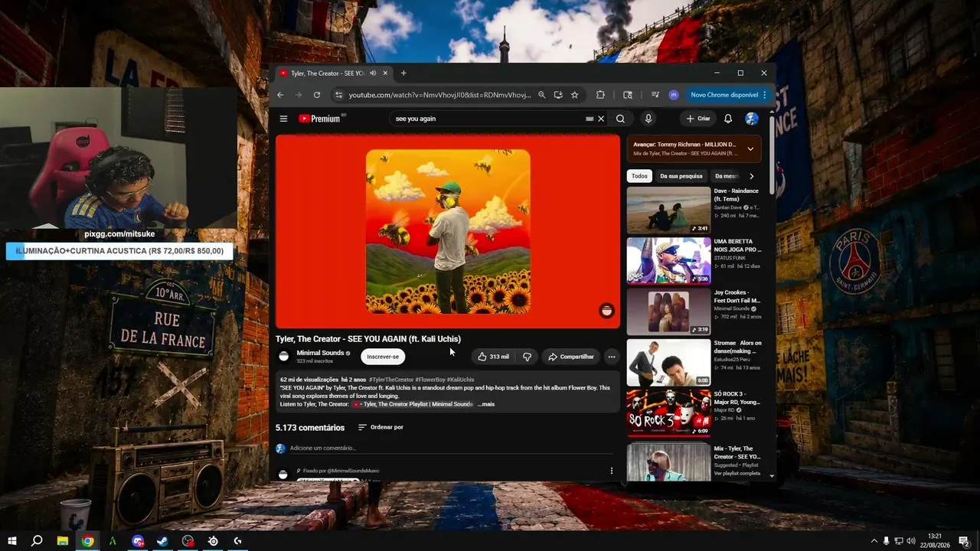Show hidden system tray icons

874,541
